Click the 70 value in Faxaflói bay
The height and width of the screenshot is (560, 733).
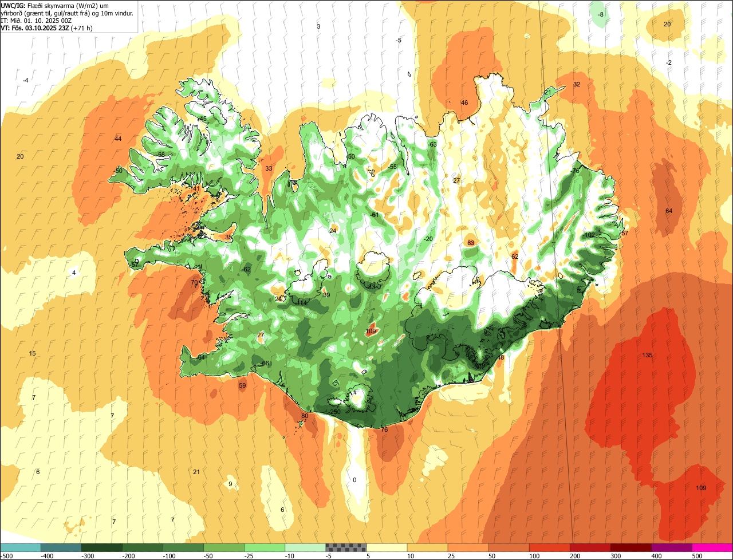(194, 282)
